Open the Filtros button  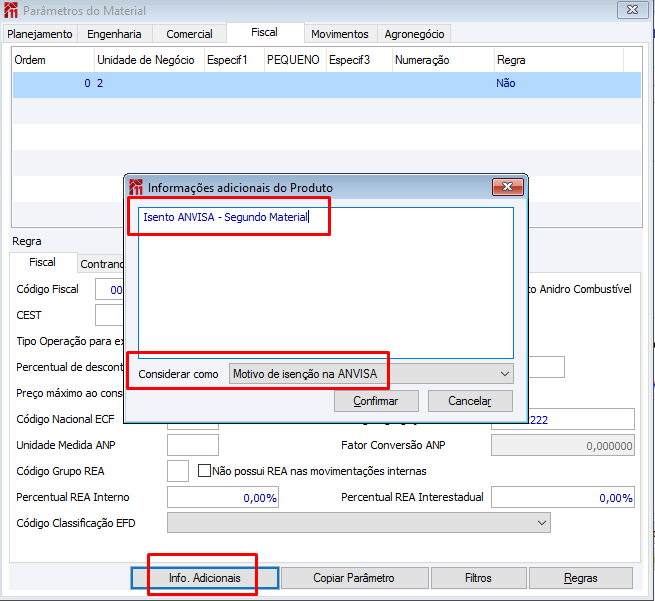click(x=478, y=578)
